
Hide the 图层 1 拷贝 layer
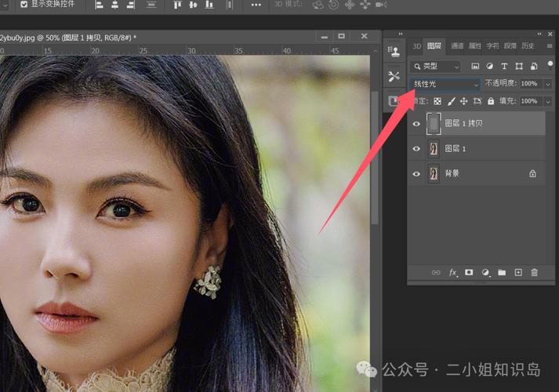416,123
